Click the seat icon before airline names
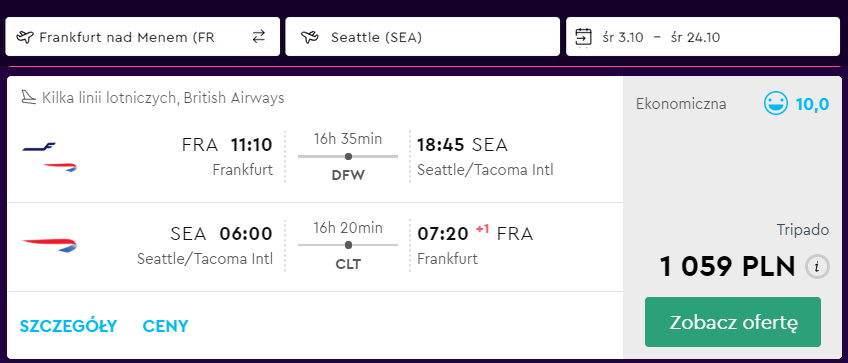 point(28,98)
